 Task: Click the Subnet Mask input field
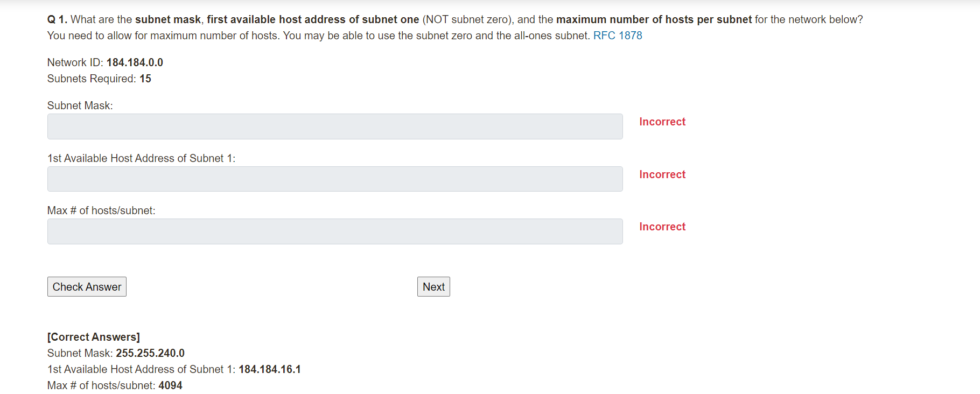click(335, 126)
